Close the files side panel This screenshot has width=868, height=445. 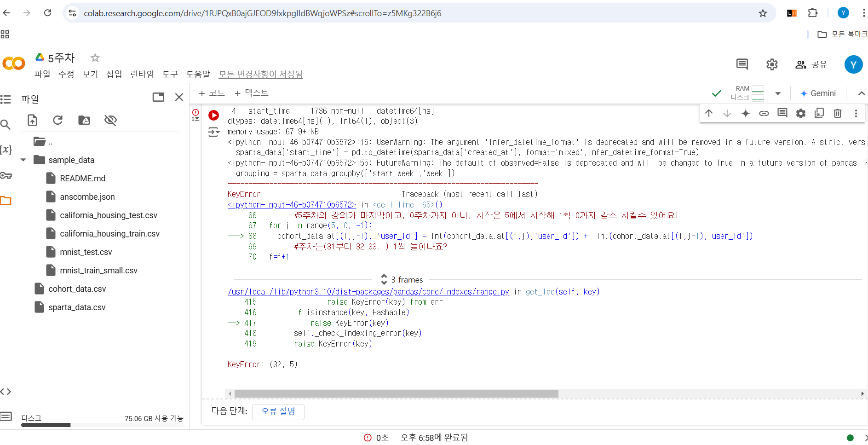click(x=179, y=97)
